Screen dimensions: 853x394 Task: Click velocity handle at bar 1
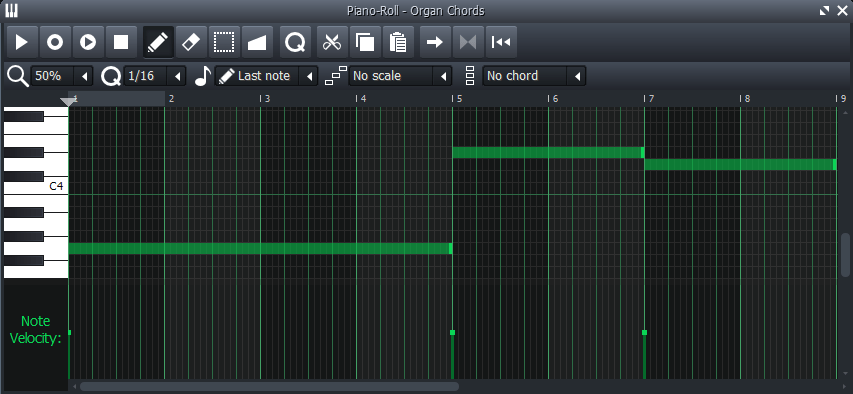(x=70, y=333)
